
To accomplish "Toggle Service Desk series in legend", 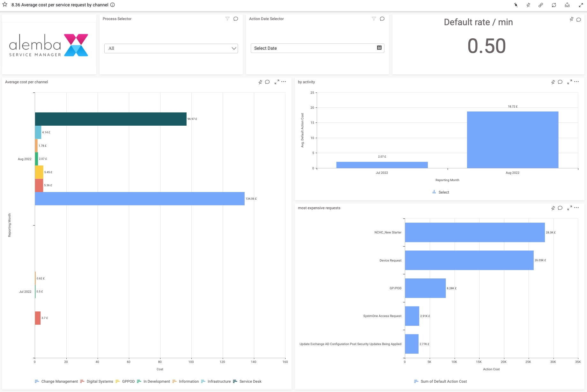I will point(250,381).
